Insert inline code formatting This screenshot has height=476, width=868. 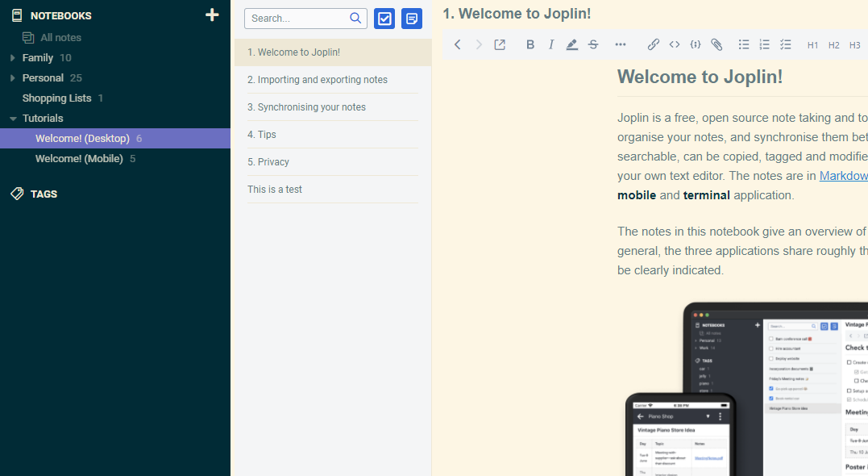coord(675,45)
